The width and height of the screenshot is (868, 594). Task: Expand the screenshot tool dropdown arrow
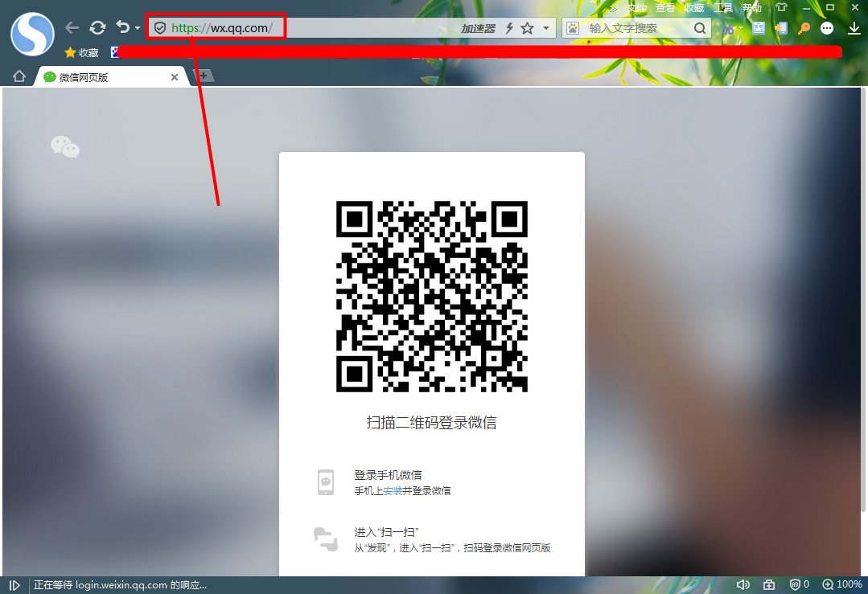[x=741, y=29]
